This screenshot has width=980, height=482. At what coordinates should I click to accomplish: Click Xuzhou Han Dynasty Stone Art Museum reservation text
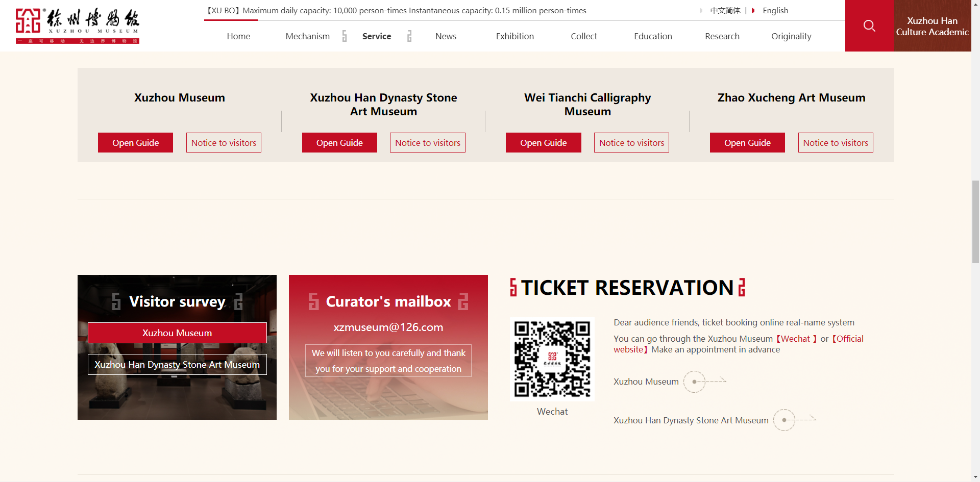click(x=691, y=420)
